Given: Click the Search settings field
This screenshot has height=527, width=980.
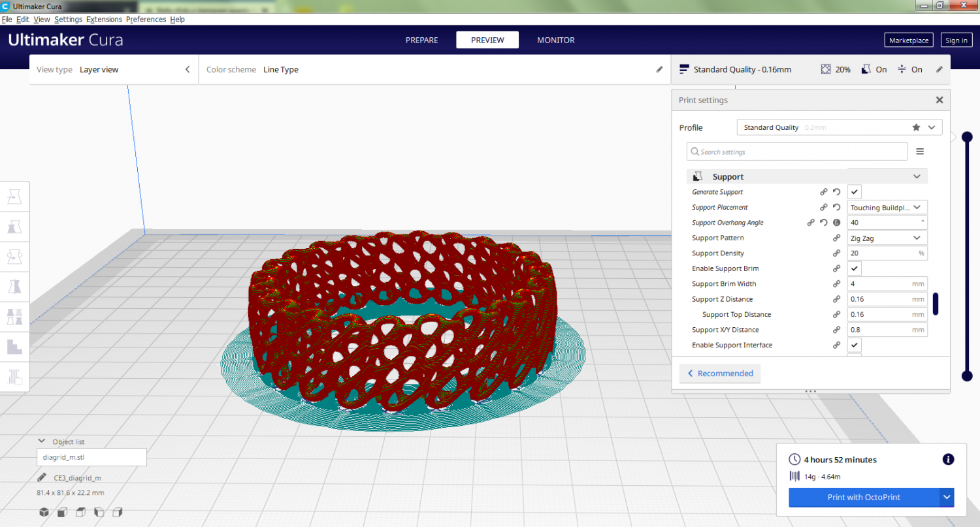Looking at the screenshot, I should (x=797, y=152).
